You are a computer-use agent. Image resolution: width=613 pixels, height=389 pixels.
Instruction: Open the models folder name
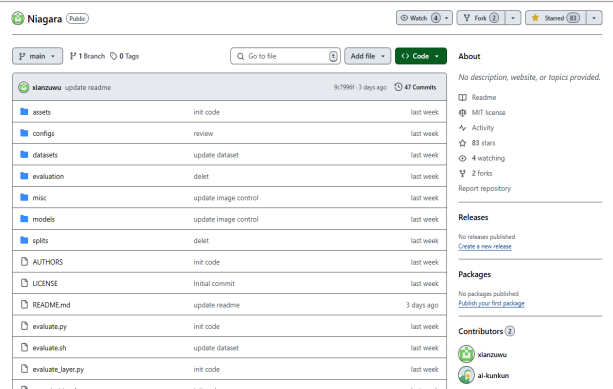[44, 219]
